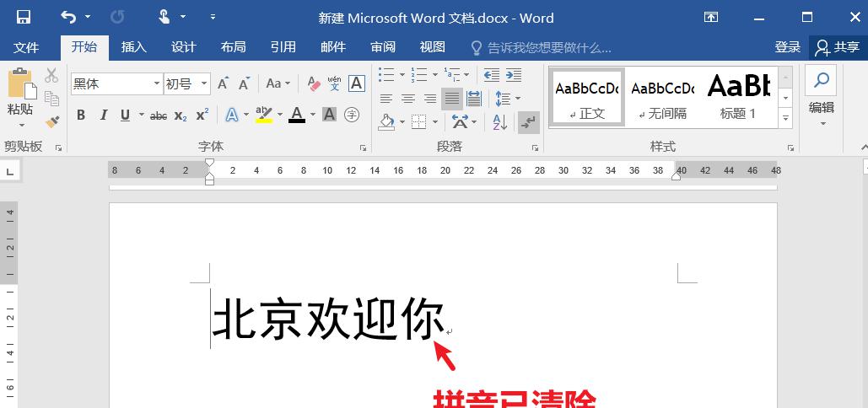Viewport: 868px width, 408px height.
Task: Toggle superscript x²
Action: [202, 115]
